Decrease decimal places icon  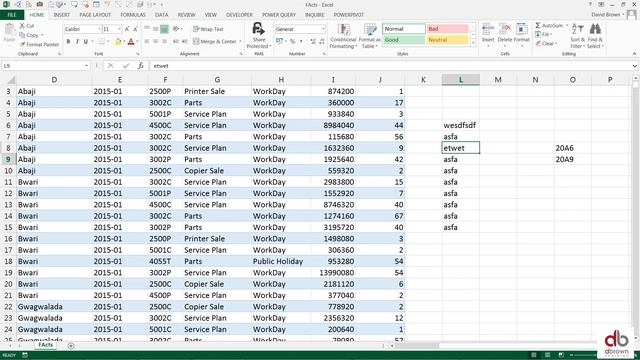click(x=322, y=41)
